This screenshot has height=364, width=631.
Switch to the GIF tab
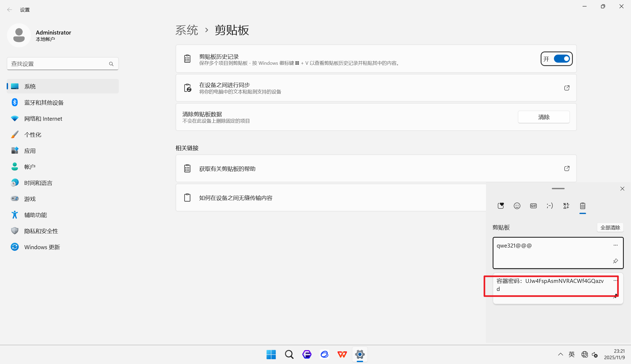click(533, 206)
